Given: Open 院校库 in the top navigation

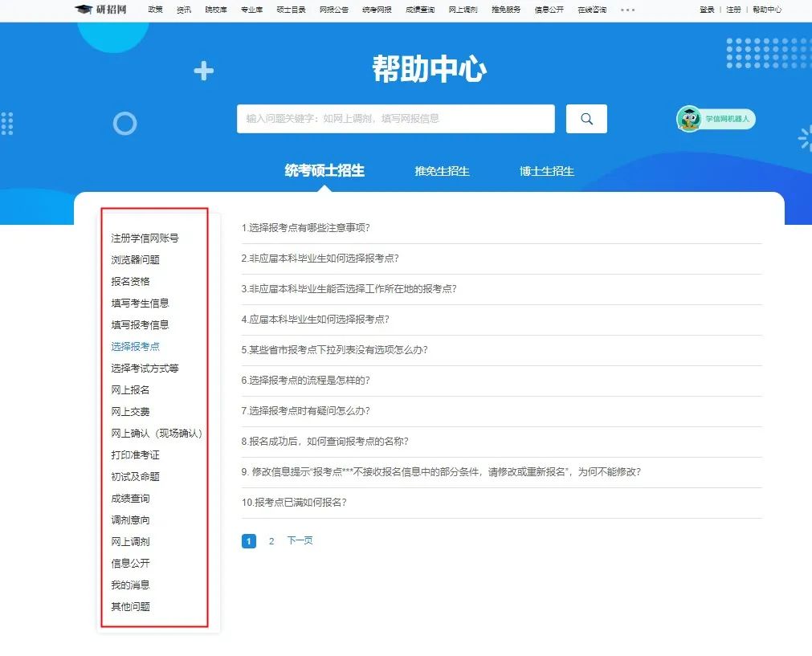Looking at the screenshot, I should 216,10.
